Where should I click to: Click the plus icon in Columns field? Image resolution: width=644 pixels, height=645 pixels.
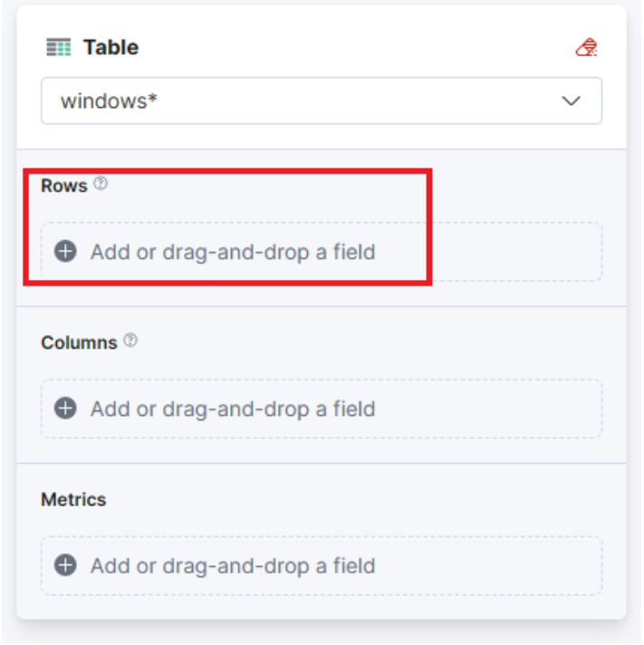65,409
